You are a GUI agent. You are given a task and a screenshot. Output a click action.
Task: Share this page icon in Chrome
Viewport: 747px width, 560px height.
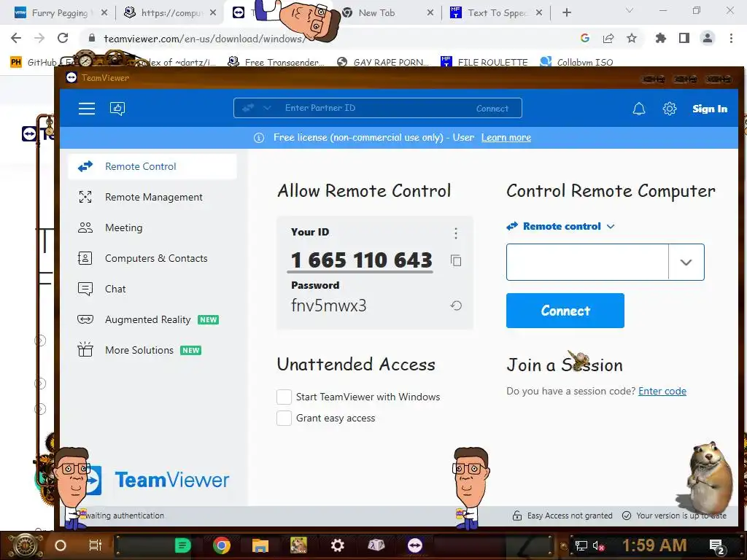(x=608, y=38)
